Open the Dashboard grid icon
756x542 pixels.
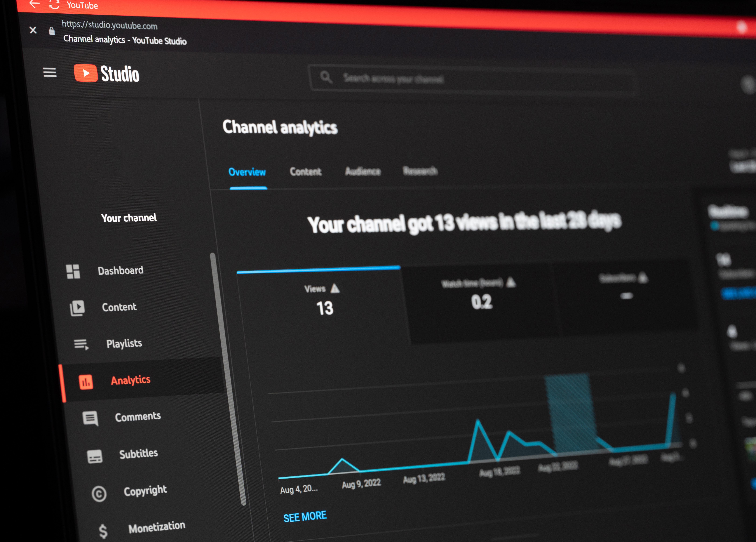coord(73,271)
